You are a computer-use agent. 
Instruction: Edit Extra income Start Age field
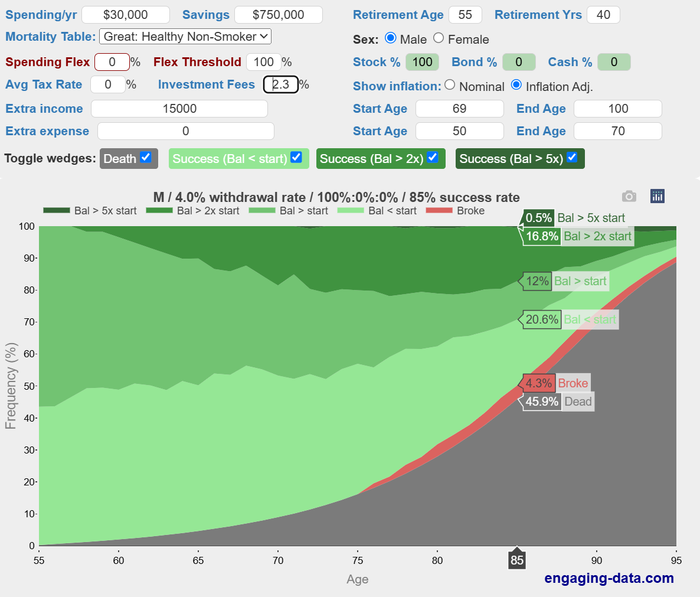click(459, 109)
